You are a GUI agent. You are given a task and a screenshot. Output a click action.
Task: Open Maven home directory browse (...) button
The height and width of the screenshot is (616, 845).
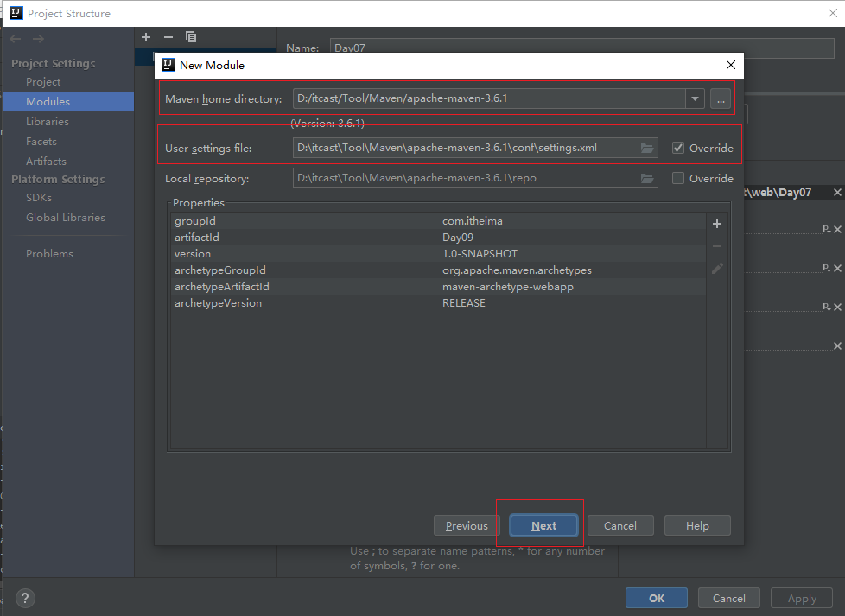click(720, 98)
